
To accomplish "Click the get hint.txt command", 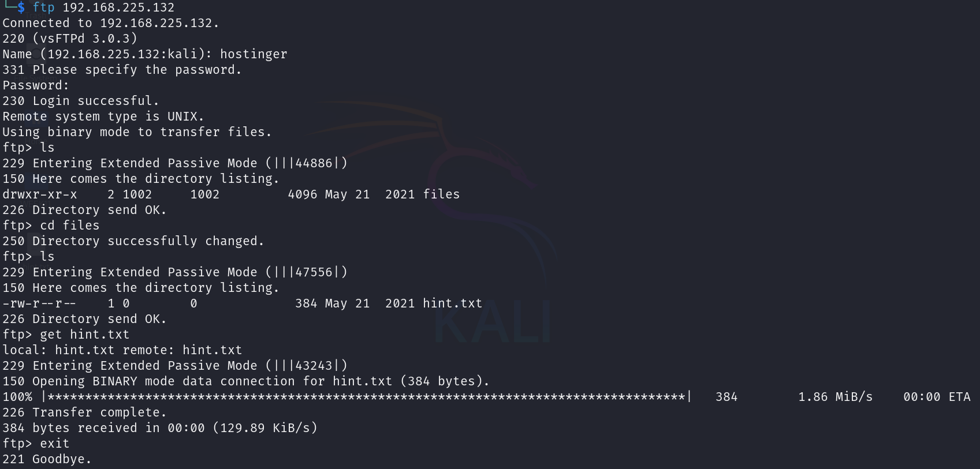I will coord(85,335).
